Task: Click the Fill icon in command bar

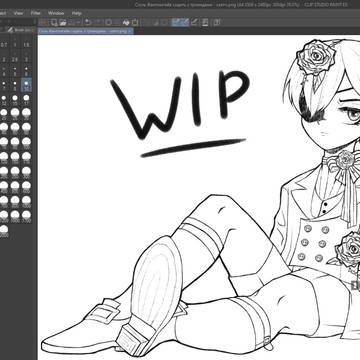Action: pos(126,22)
